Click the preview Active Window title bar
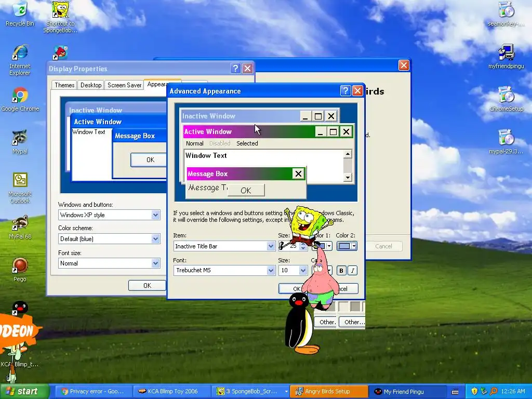 (x=249, y=131)
